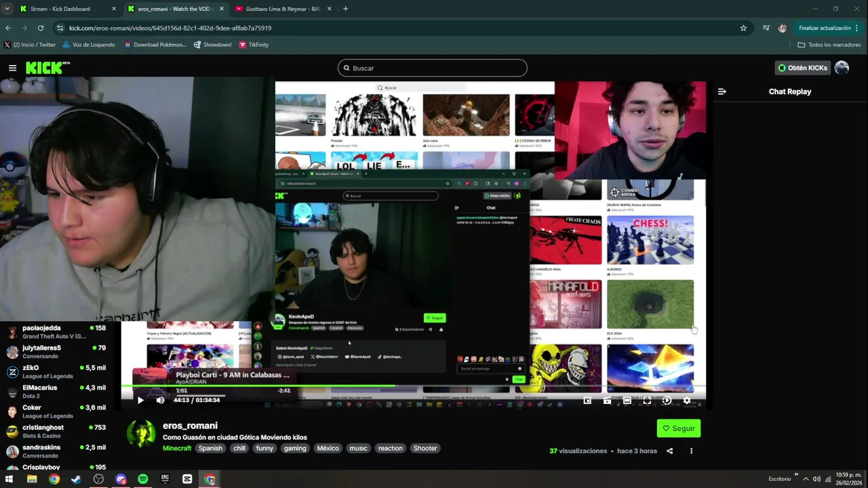Open Inicio / Twitter bookmark
868x488 pixels.
pyautogui.click(x=30, y=45)
